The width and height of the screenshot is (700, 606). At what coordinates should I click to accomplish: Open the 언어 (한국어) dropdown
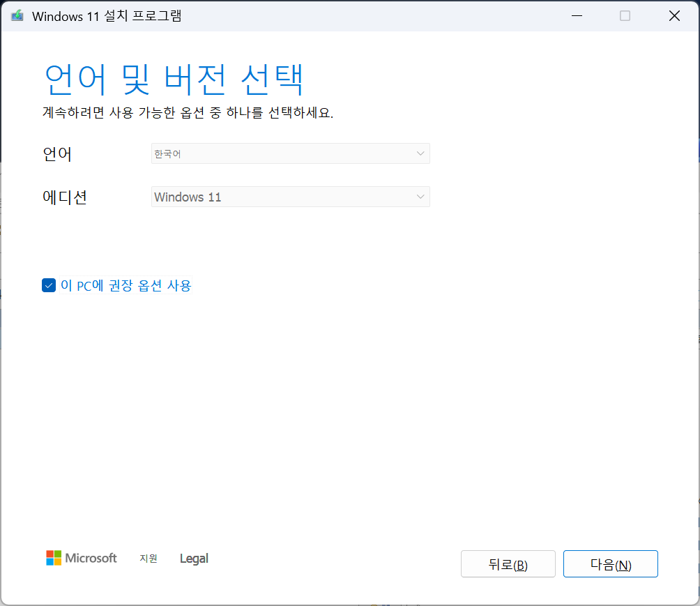[x=290, y=153]
